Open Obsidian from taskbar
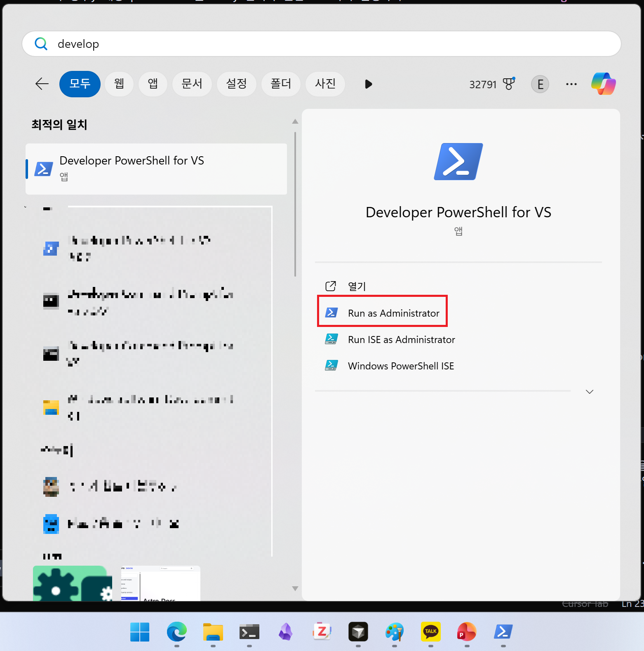 pos(285,632)
